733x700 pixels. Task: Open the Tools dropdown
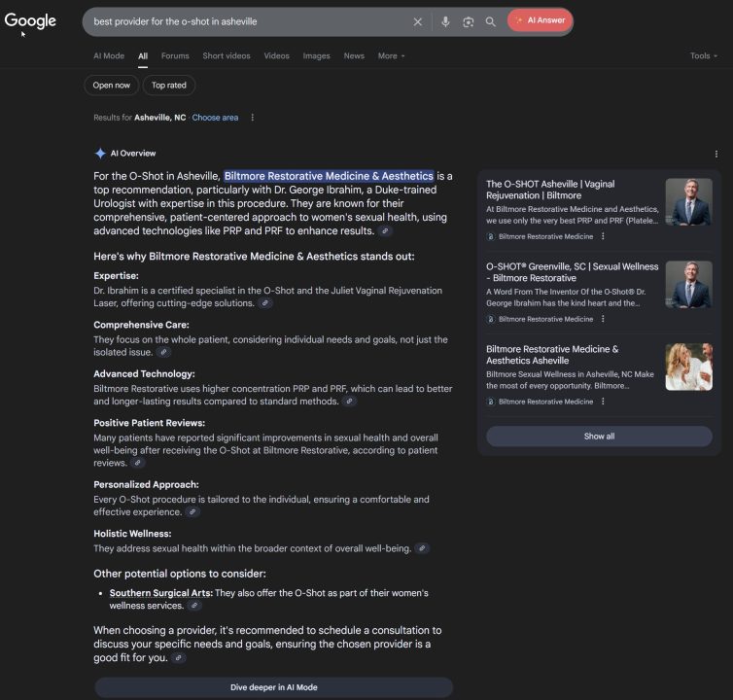(x=704, y=56)
